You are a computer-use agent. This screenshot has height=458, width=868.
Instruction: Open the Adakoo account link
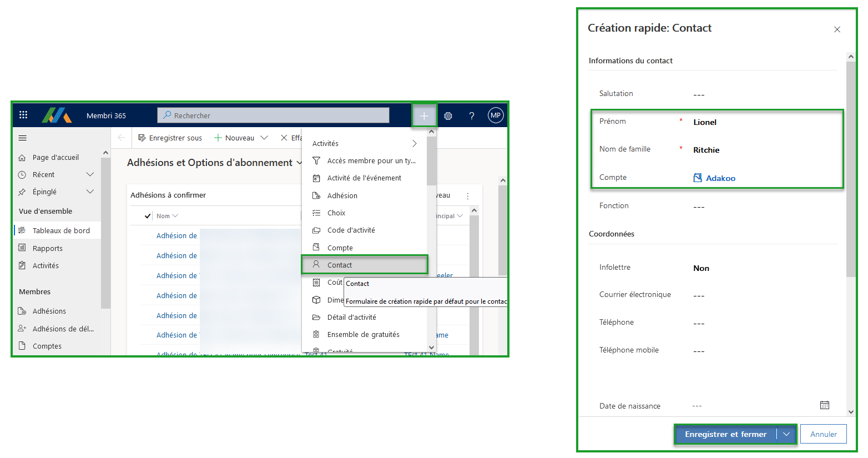720,178
